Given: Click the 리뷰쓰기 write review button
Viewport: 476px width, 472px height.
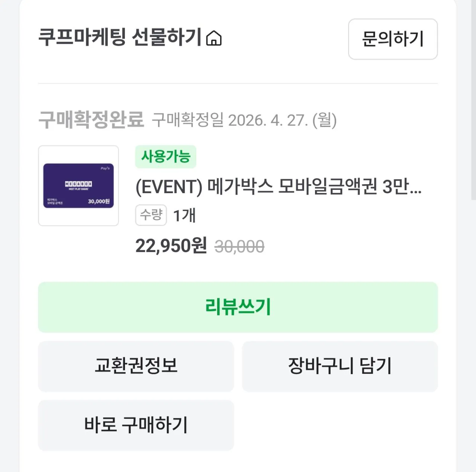Looking at the screenshot, I should (238, 307).
